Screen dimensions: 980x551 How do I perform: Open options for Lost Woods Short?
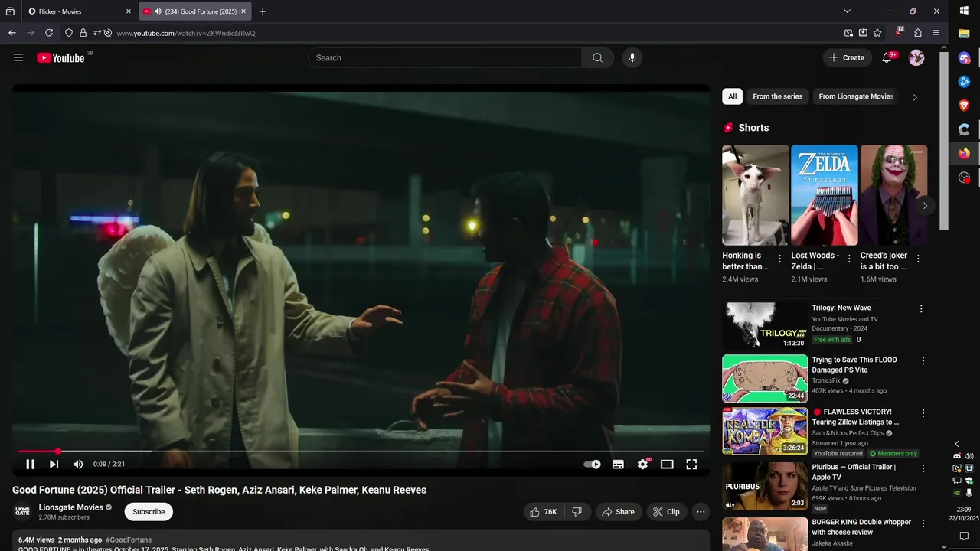tap(849, 259)
